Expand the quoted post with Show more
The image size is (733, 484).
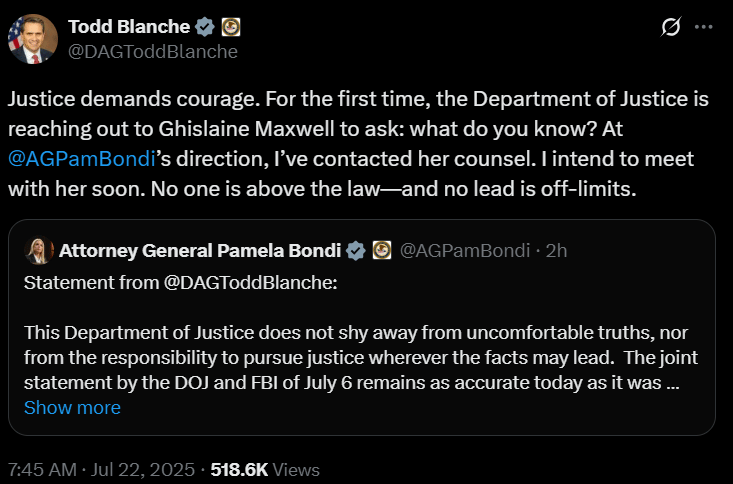pyautogui.click(x=72, y=407)
